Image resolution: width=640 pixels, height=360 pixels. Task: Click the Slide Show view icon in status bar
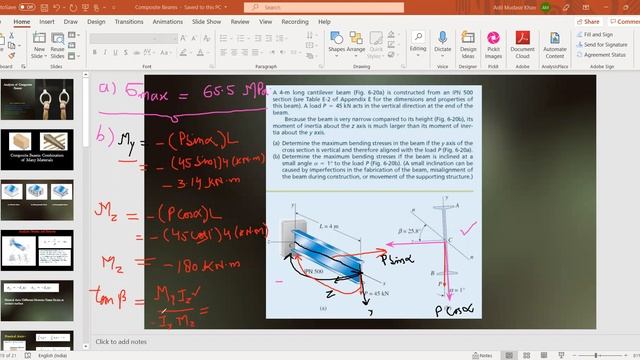(x=562, y=356)
